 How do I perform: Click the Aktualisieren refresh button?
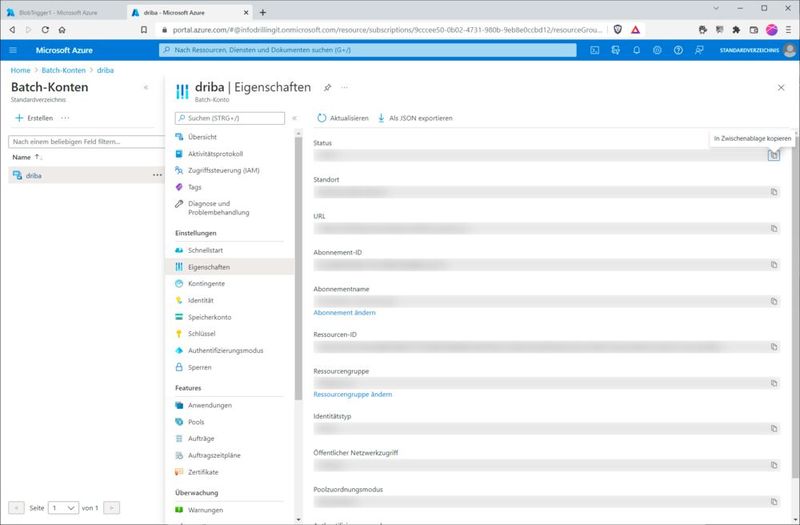tap(343, 118)
